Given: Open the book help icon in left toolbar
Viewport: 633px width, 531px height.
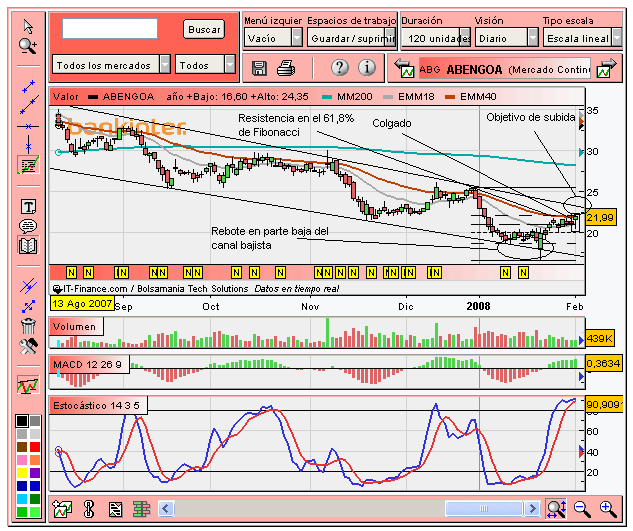Looking at the screenshot, I should tap(28, 245).
